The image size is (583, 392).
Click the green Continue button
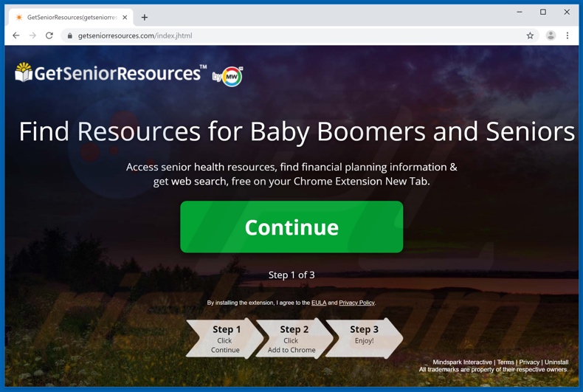(291, 227)
